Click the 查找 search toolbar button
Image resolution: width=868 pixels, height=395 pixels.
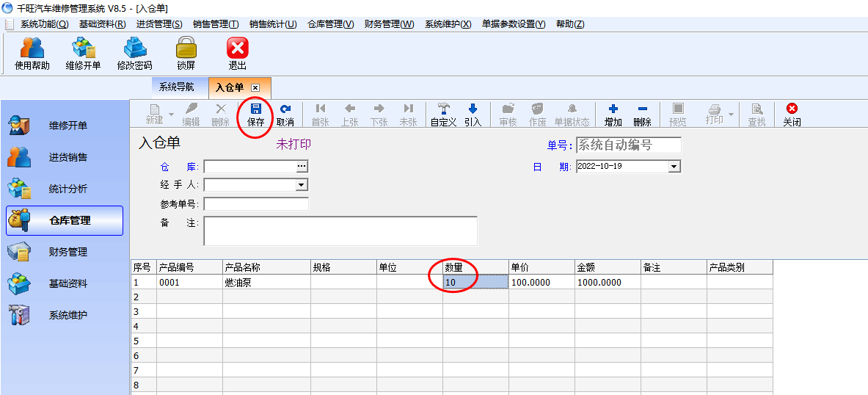tap(756, 115)
